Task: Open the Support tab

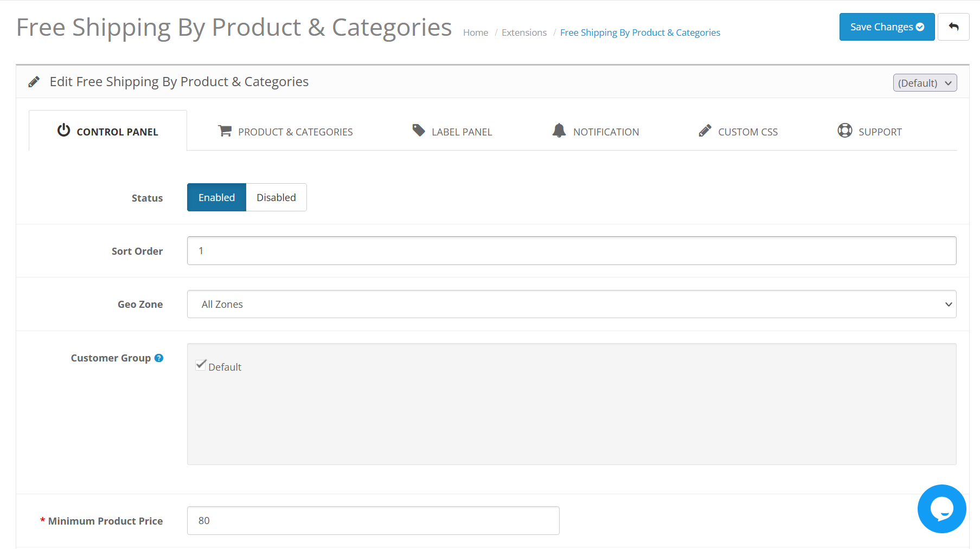Action: coord(869,131)
